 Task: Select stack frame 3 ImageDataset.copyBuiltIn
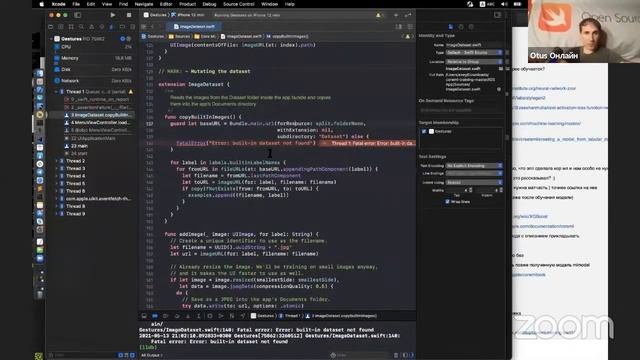(97, 115)
